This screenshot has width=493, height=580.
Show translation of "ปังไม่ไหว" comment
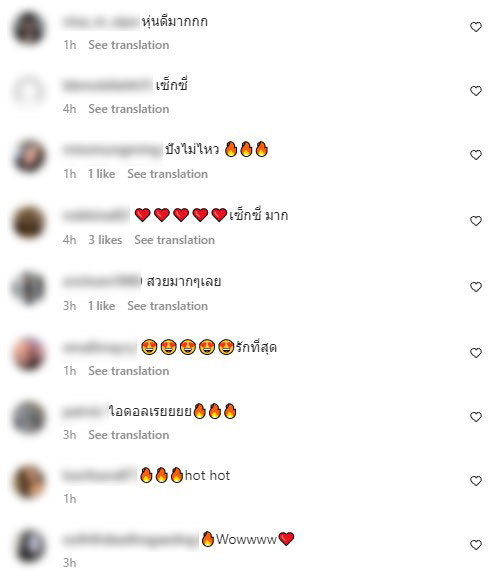pos(168,174)
